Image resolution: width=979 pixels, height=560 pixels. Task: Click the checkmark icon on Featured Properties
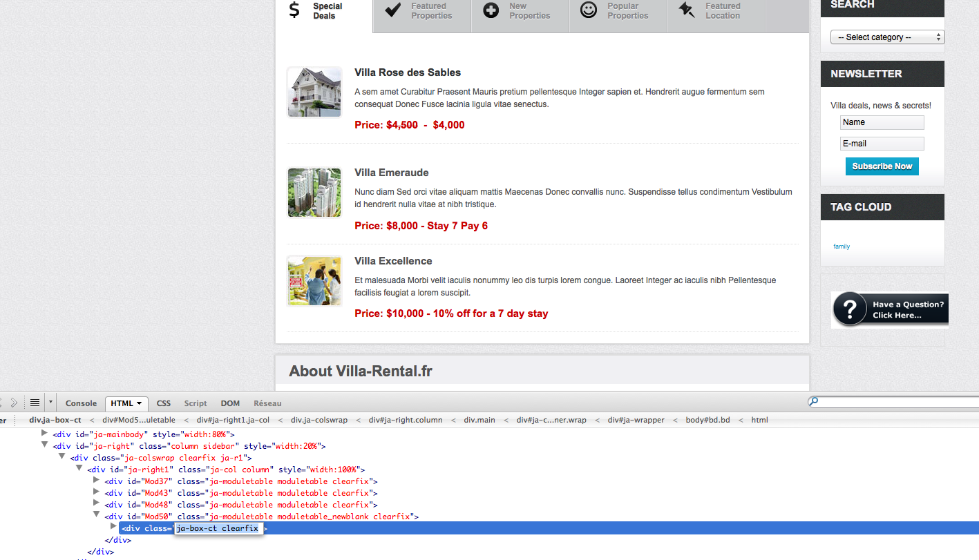click(392, 10)
